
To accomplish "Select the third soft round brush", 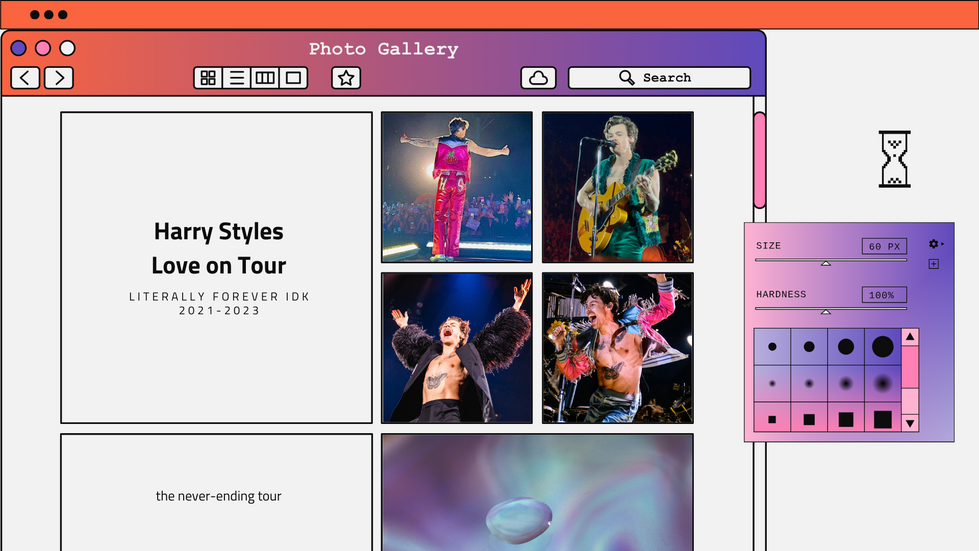I will coord(846,383).
